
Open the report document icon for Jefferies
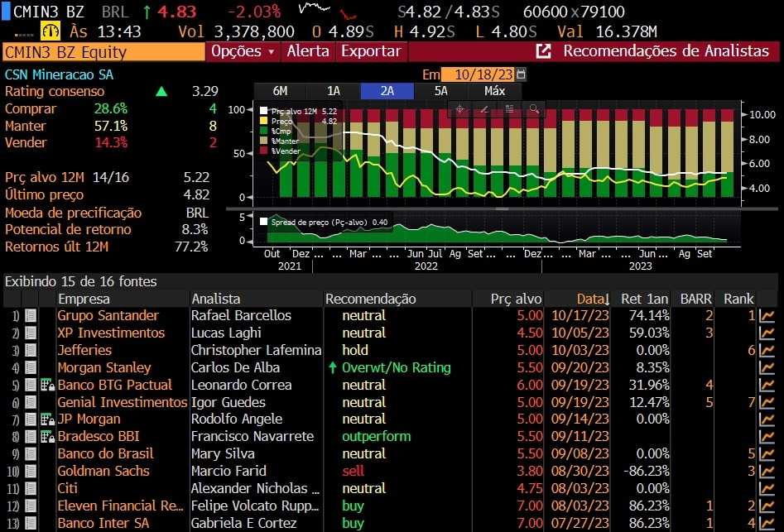tap(31, 350)
